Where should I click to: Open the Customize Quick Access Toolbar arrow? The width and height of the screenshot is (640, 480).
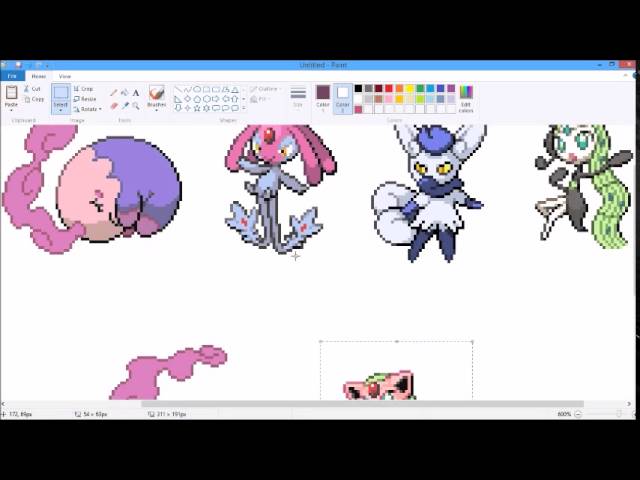47,65
